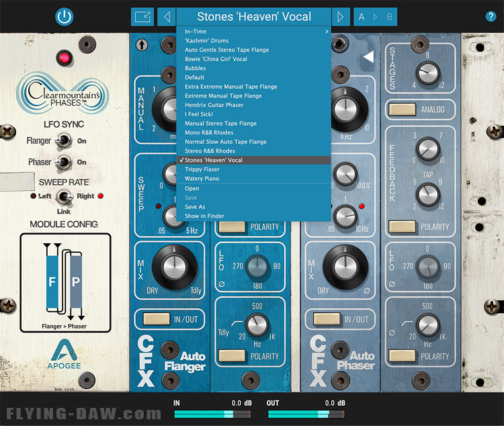Select the 'Kashmir' Drums preset

253,40
